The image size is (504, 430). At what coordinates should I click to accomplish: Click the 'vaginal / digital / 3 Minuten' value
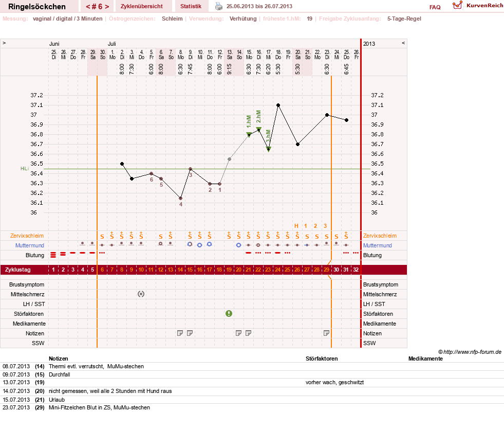click(67, 19)
